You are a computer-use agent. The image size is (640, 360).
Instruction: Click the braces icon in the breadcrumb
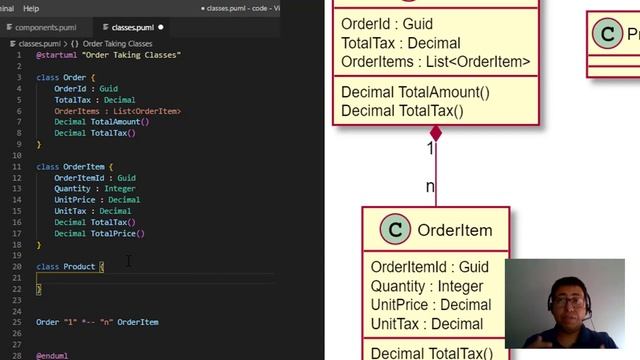pyautogui.click(x=75, y=44)
